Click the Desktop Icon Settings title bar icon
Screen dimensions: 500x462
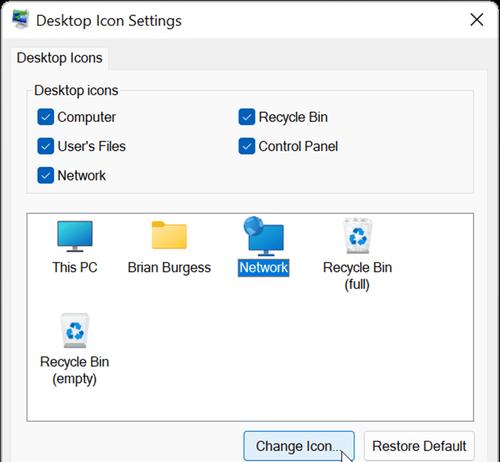21,20
